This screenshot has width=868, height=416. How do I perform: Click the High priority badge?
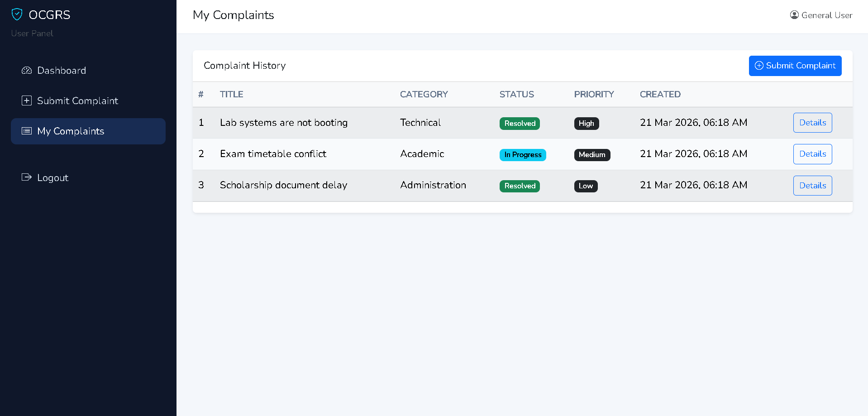587,124
